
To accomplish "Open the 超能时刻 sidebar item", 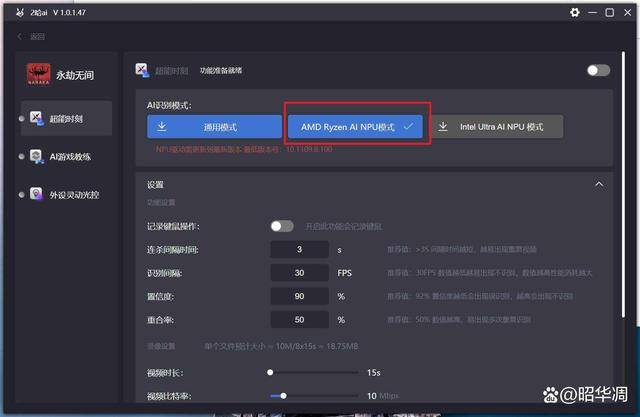I will (67, 118).
